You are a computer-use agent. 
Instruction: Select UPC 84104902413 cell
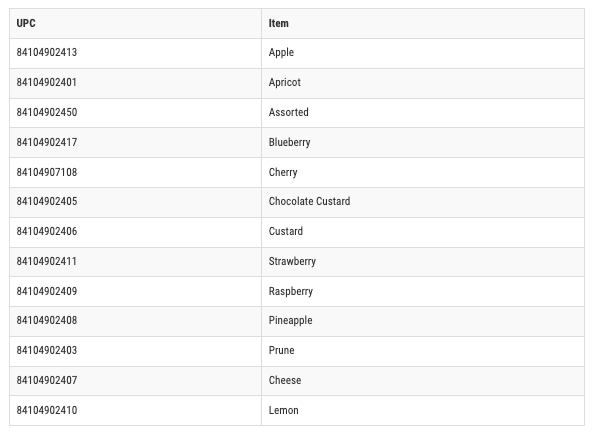(x=135, y=54)
